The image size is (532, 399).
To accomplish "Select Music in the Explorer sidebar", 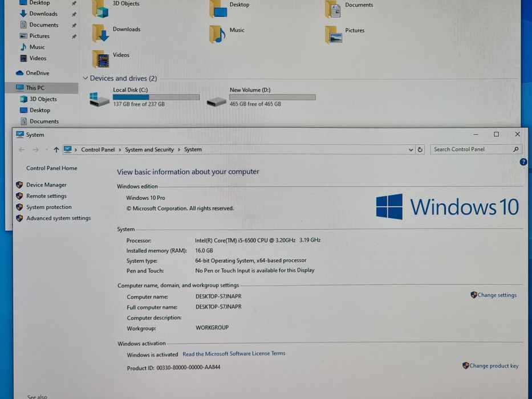I will pos(37,47).
